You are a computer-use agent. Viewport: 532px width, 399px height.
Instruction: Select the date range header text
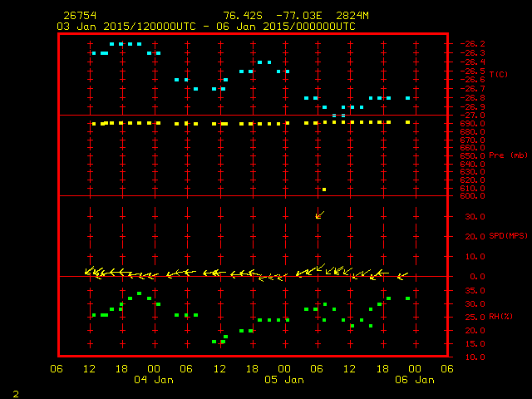(205, 26)
